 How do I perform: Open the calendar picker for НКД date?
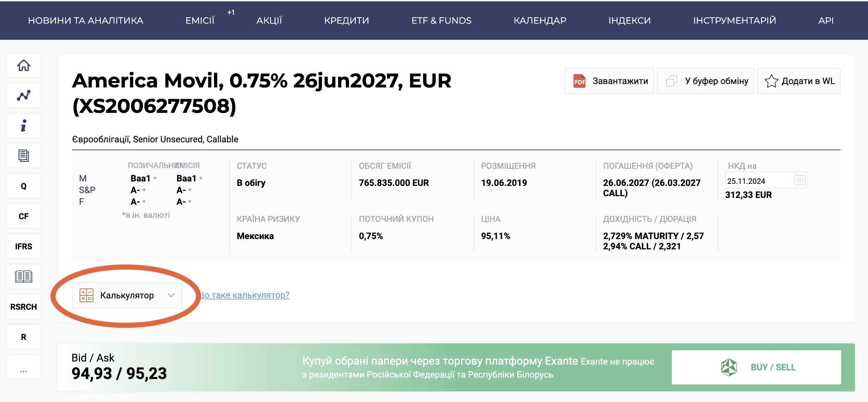(x=800, y=180)
